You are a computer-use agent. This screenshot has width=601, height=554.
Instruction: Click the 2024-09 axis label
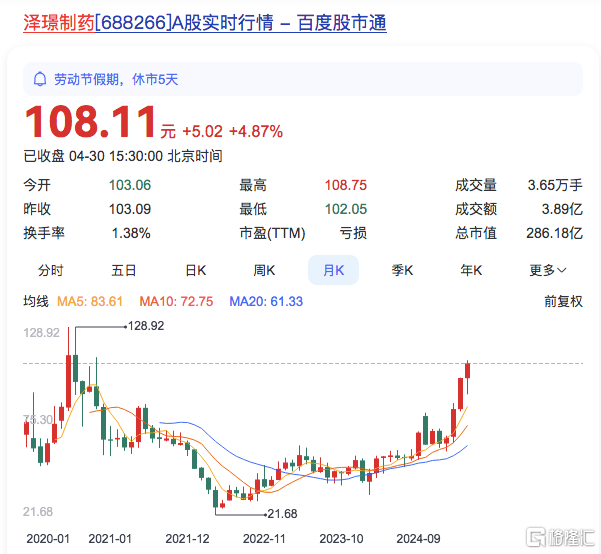pos(418,539)
